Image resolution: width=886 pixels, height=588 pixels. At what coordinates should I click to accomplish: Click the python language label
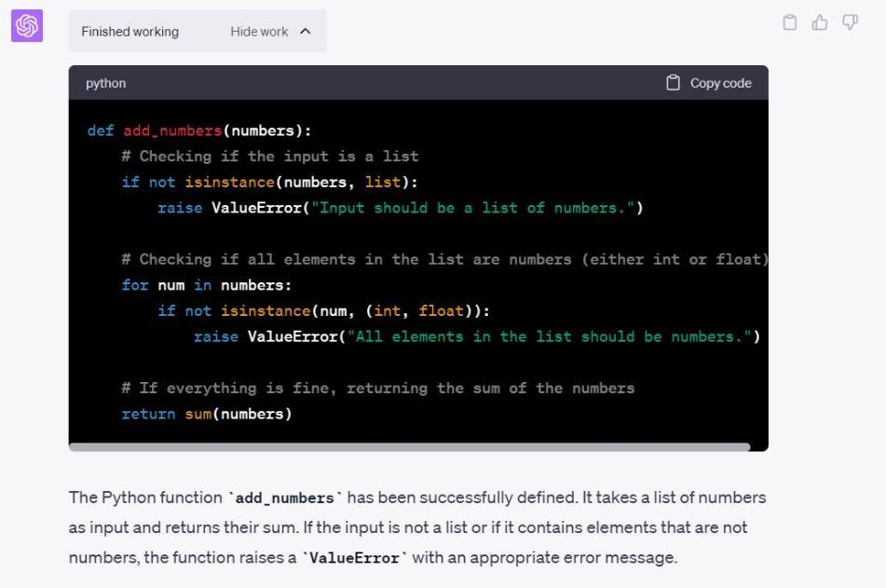pos(105,83)
